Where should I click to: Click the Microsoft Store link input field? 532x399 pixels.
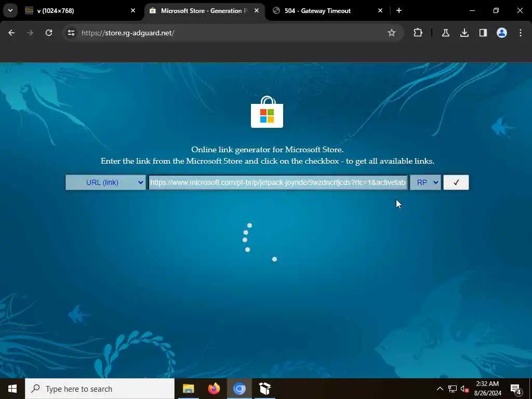(x=278, y=182)
